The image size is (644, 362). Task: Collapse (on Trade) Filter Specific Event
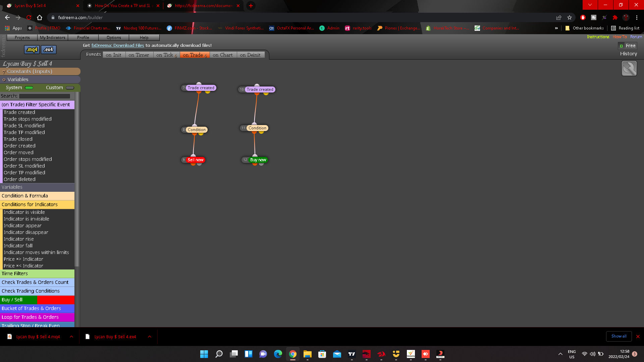coord(37,105)
